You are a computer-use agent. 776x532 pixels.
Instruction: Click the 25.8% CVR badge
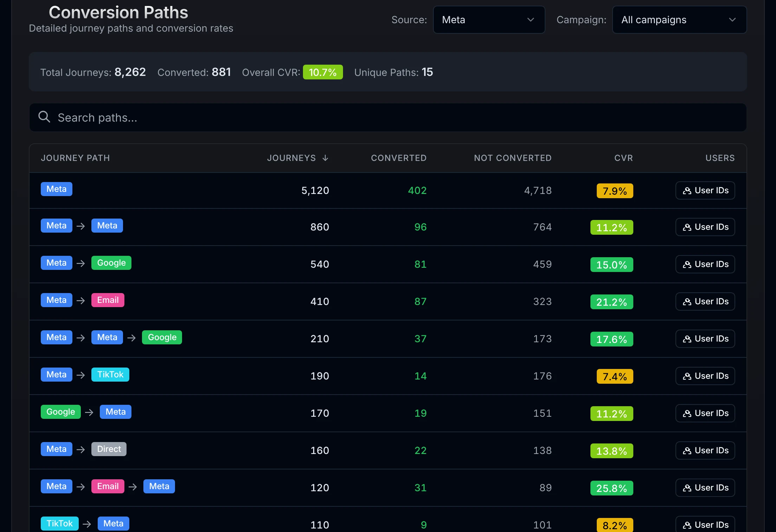(612, 488)
